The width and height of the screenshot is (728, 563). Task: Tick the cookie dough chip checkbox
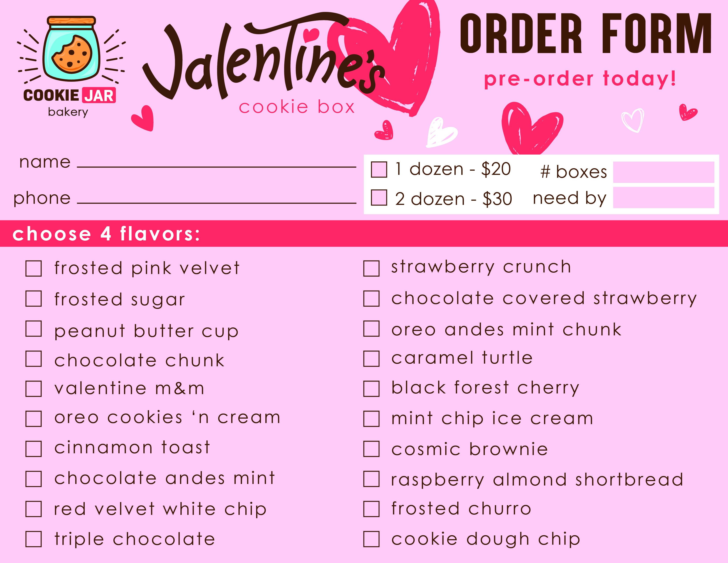[371, 539]
